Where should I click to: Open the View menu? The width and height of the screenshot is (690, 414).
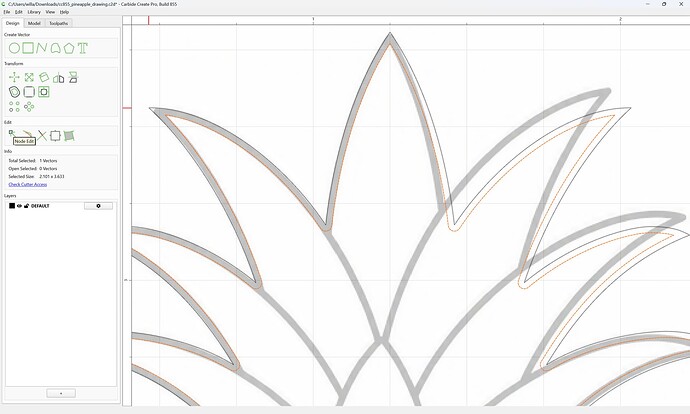tap(50, 12)
